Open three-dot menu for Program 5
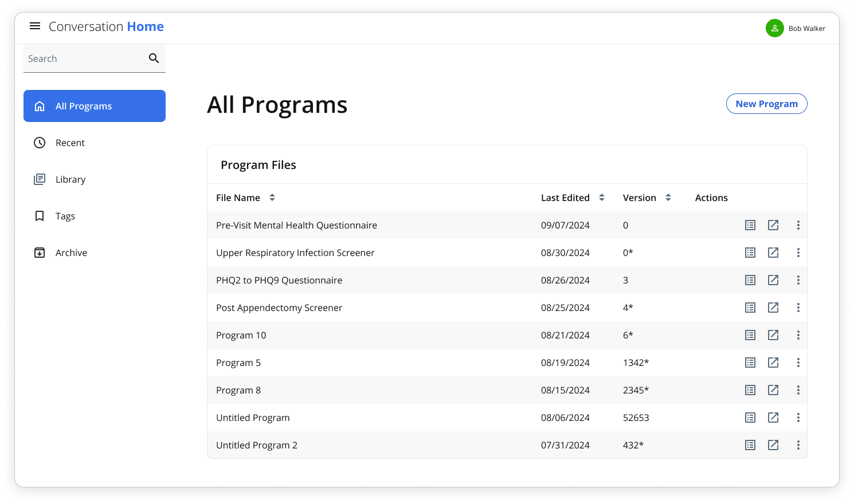Image resolution: width=854 pixels, height=504 pixels. 798,363
